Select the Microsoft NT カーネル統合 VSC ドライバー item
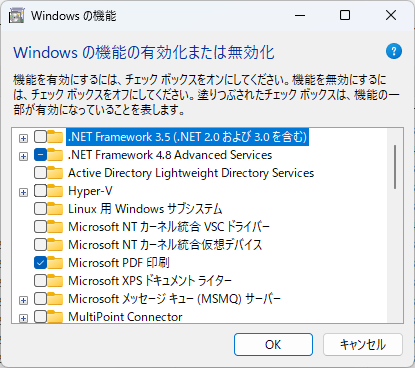 point(169,227)
